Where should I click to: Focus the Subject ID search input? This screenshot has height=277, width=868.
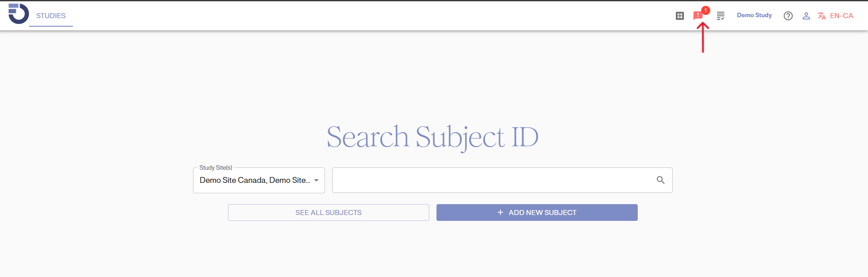coord(492,180)
